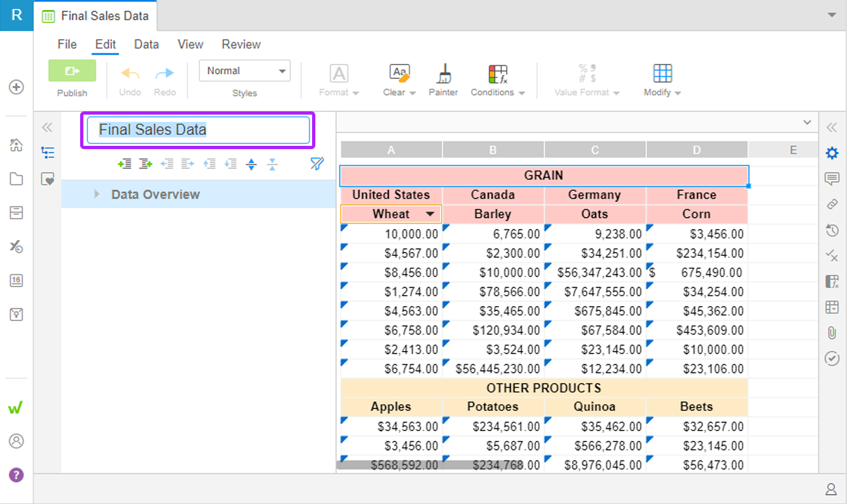
Task: Click the filter outline icon
Action: pos(317,164)
